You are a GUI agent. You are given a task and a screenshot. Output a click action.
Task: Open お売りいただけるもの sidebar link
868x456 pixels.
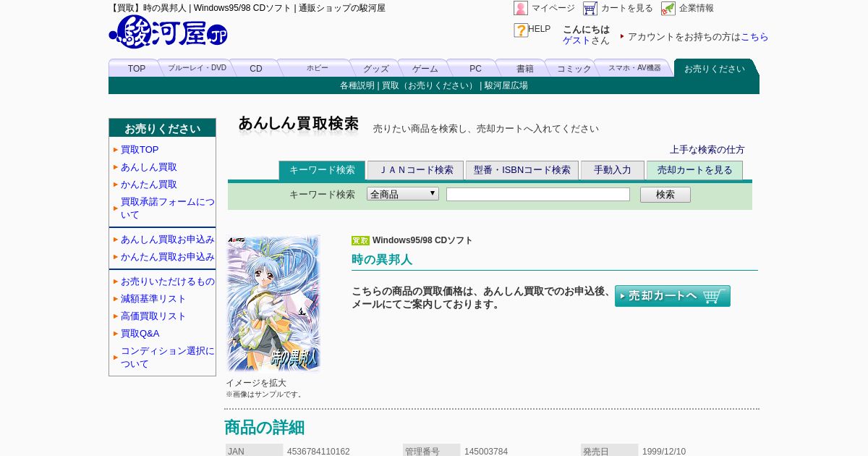click(168, 282)
